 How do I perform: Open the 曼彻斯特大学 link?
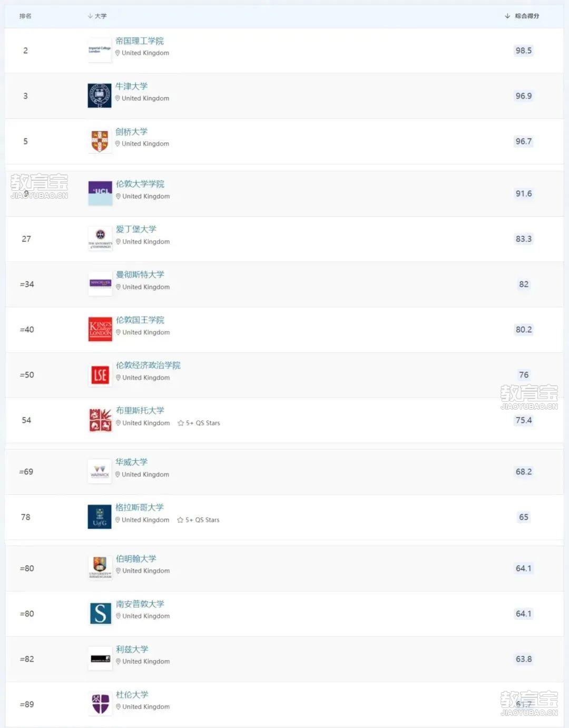click(140, 274)
